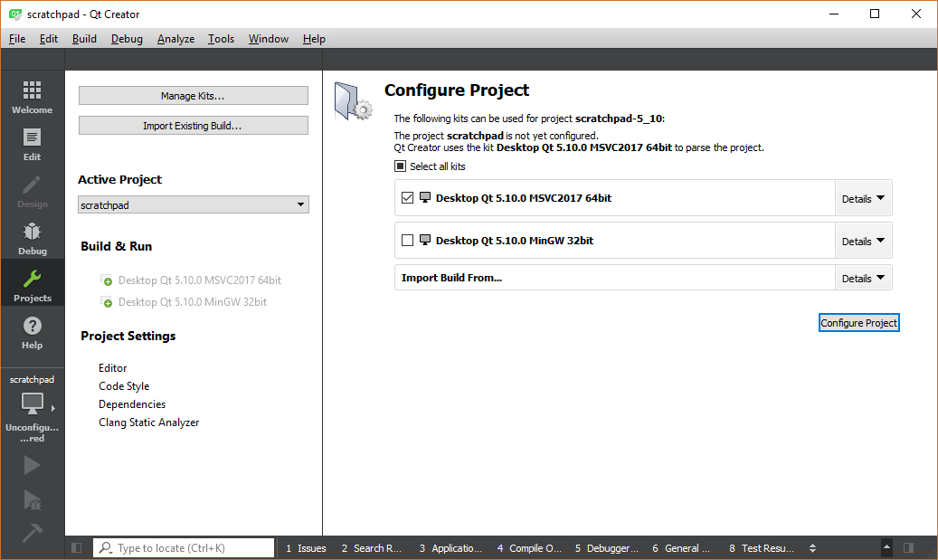This screenshot has width=938, height=560.
Task: Open the Help mode
Action: (32, 332)
